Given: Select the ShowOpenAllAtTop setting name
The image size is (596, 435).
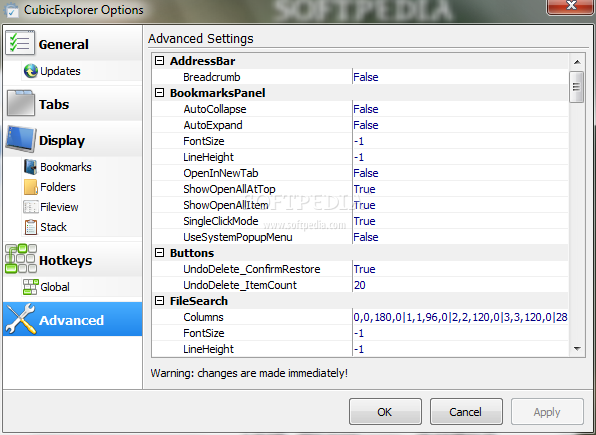Looking at the screenshot, I should tap(229, 189).
